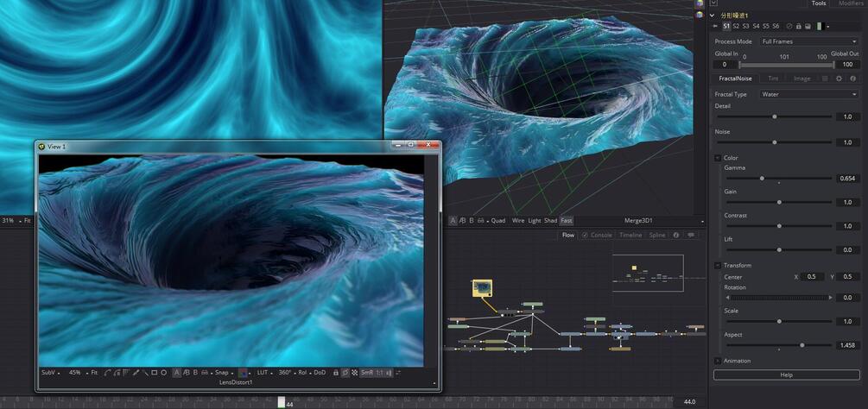Screen dimensions: 868x409
Task: Click the Gamma slider
Action: pos(779,179)
